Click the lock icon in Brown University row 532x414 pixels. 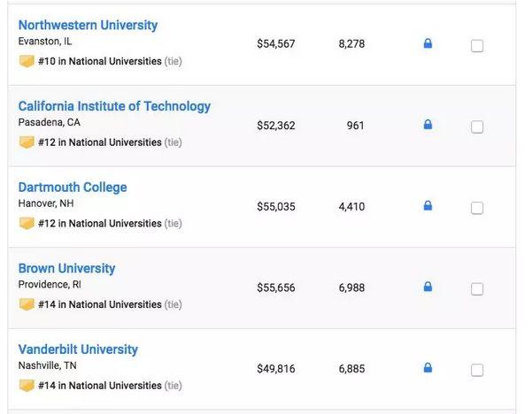[x=428, y=287]
